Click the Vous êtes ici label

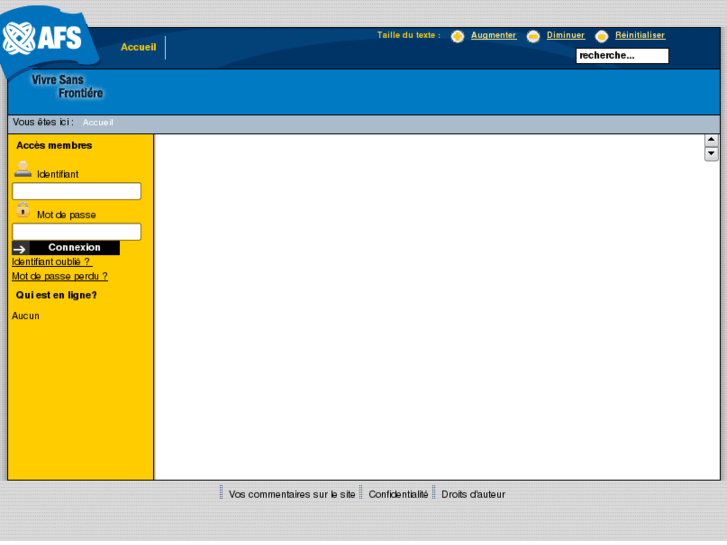coord(43,122)
